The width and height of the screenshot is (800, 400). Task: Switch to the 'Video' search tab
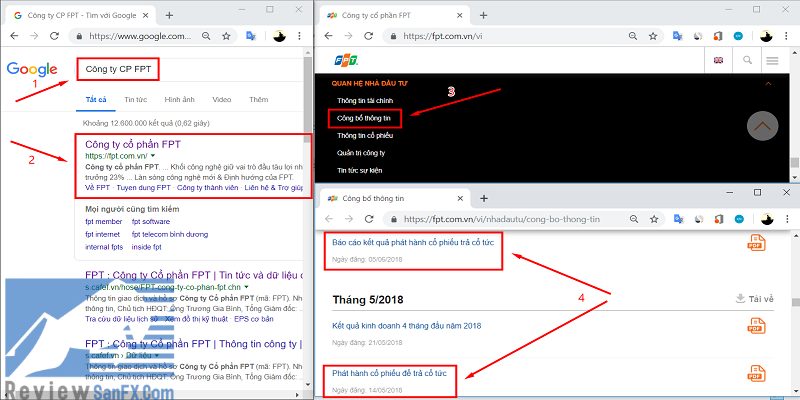[222, 99]
